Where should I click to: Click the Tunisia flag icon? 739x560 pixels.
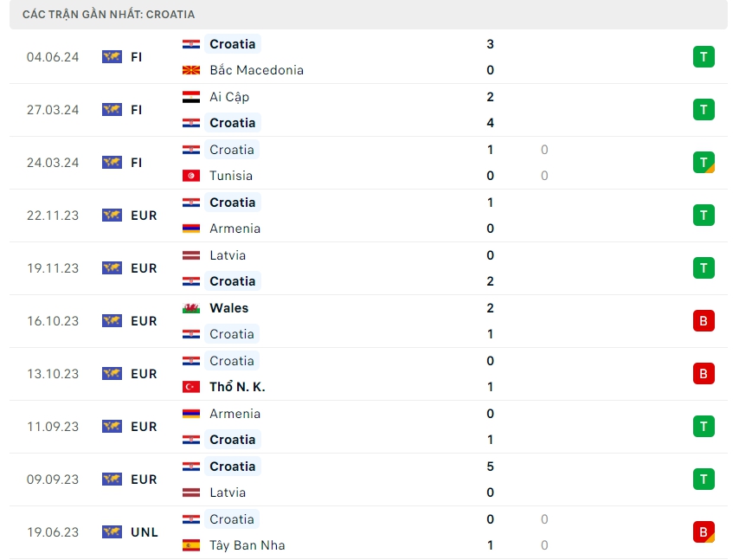(x=191, y=176)
